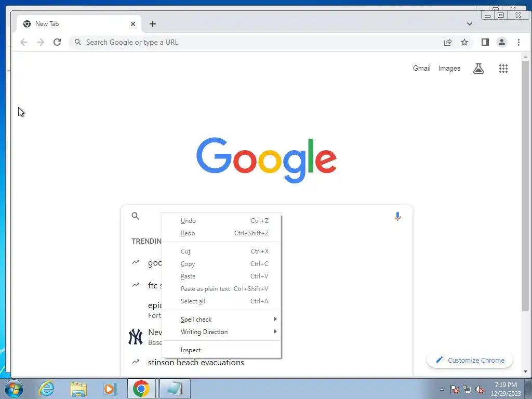The width and height of the screenshot is (532, 399).
Task: Toggle the side panel icon
Action: point(485,42)
